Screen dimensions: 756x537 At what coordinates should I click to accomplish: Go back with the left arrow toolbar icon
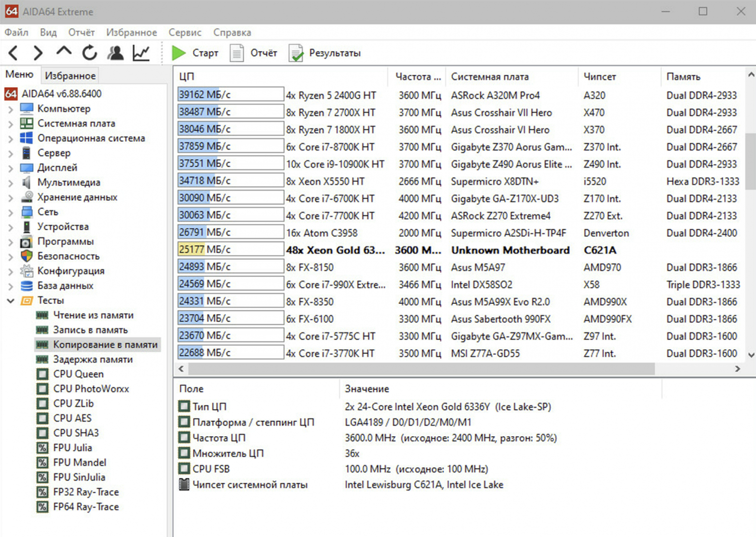(14, 52)
